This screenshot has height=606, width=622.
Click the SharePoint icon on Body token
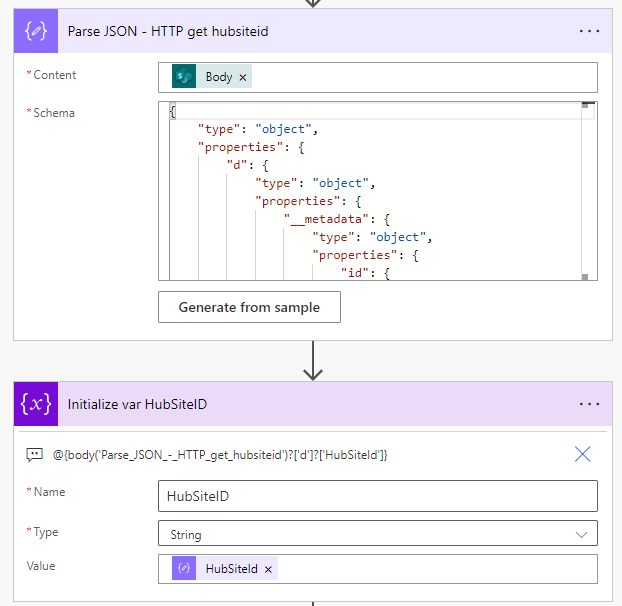184,76
